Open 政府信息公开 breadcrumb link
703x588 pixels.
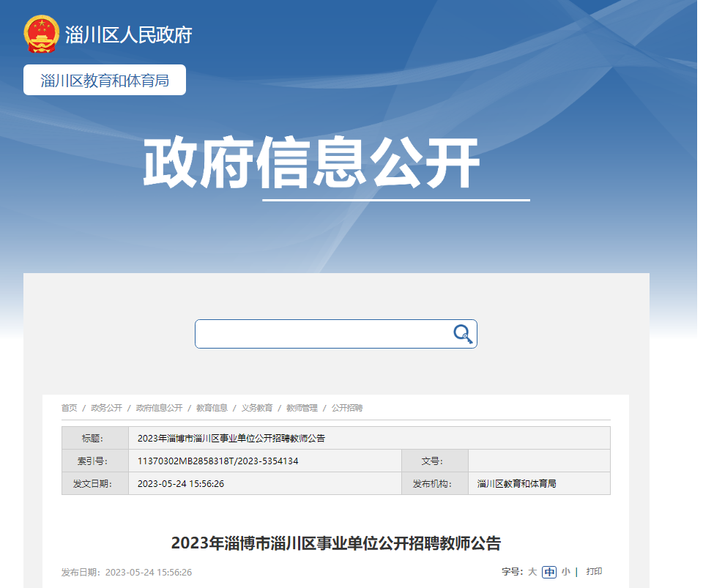159,408
